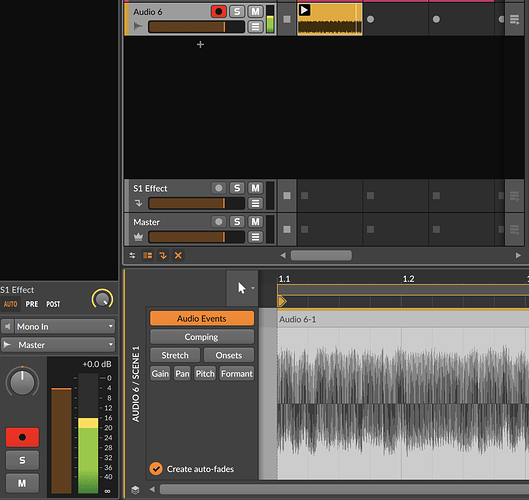529x500 pixels.
Task: Select the Onsets mode button
Action: point(229,355)
